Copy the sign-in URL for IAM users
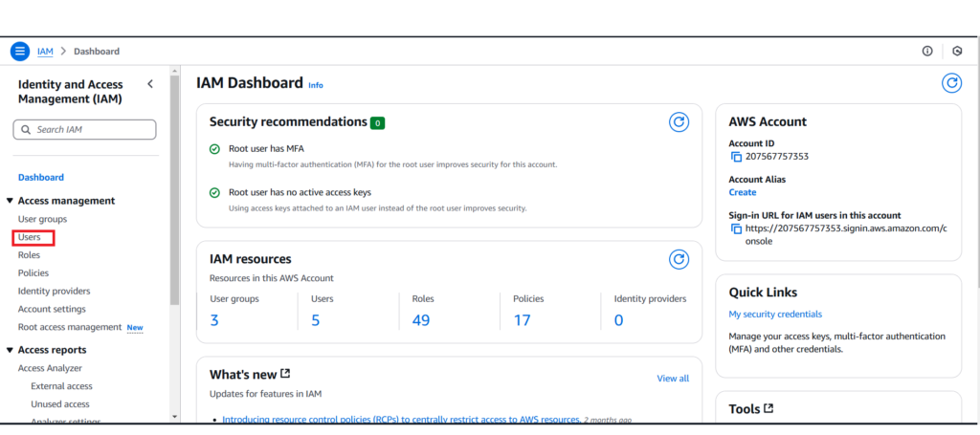The height and width of the screenshot is (435, 980). (x=736, y=229)
